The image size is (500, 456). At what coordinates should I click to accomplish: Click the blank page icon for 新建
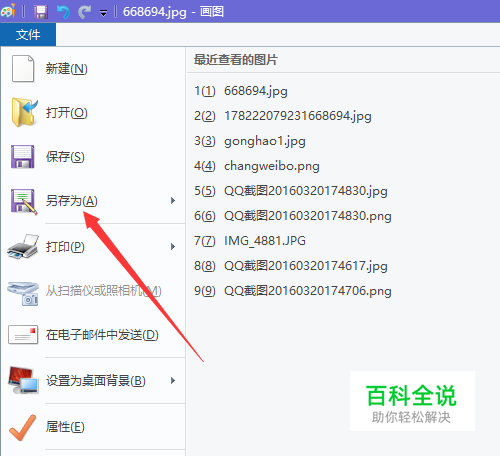pyautogui.click(x=23, y=68)
